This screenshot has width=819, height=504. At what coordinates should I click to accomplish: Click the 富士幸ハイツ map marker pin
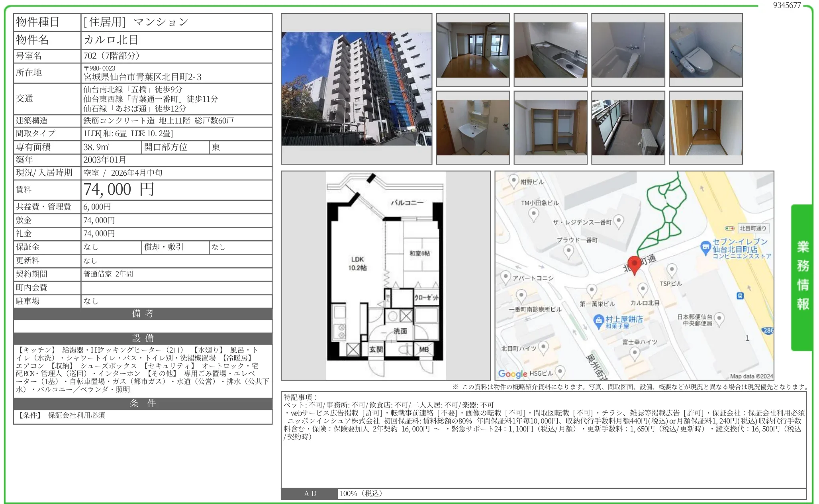point(635,353)
